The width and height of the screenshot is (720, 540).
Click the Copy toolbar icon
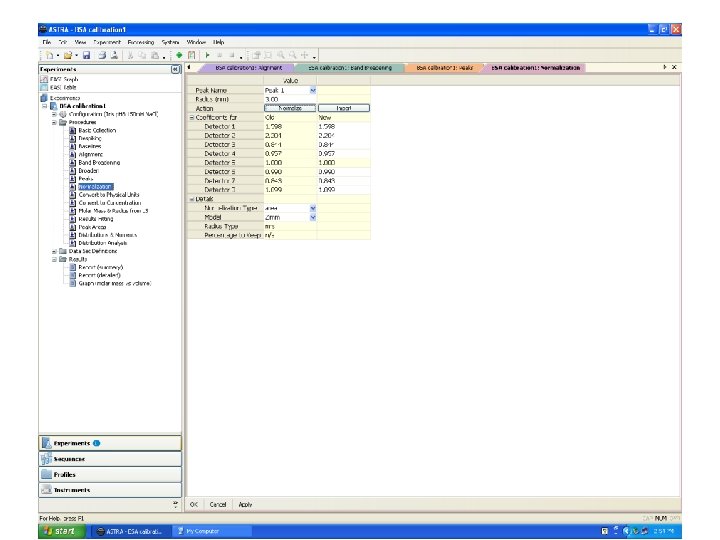tap(142, 56)
